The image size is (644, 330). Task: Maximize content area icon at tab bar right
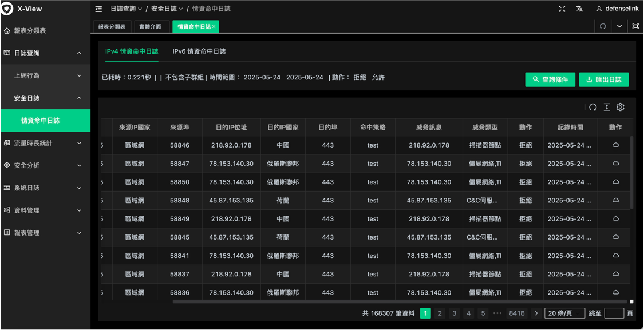click(x=635, y=26)
